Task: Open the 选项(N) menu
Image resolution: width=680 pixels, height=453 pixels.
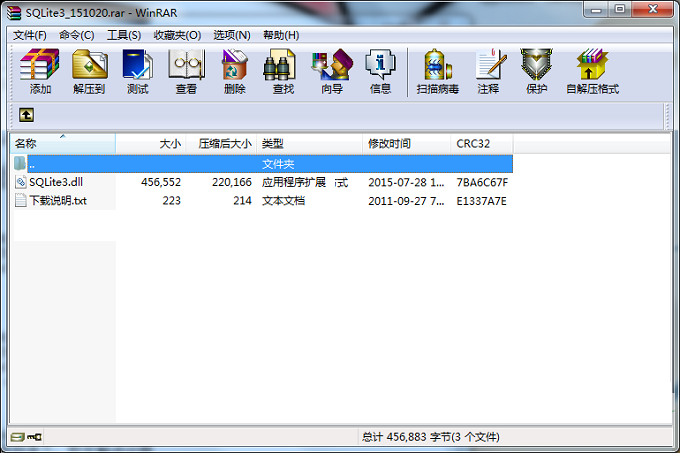Action: click(x=232, y=35)
